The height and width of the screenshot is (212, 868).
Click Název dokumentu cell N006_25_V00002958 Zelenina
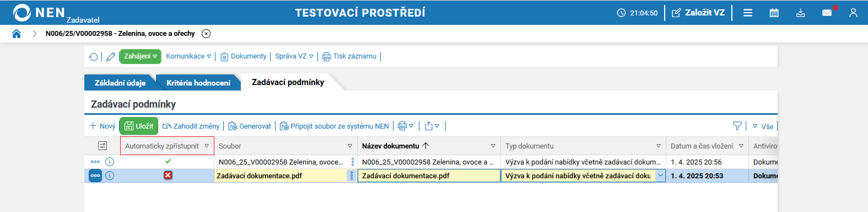(x=428, y=162)
